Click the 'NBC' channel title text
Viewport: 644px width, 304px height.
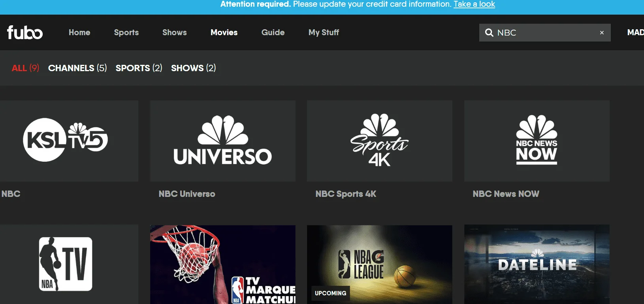[x=11, y=194]
